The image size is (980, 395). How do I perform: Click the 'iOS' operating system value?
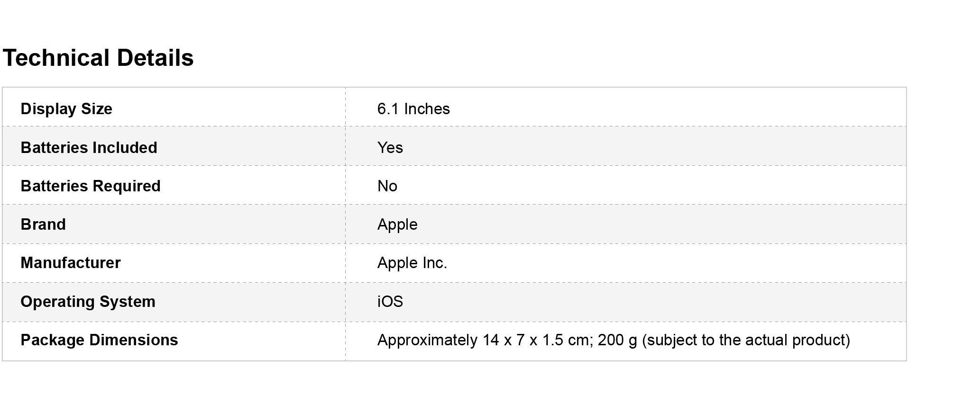390,302
